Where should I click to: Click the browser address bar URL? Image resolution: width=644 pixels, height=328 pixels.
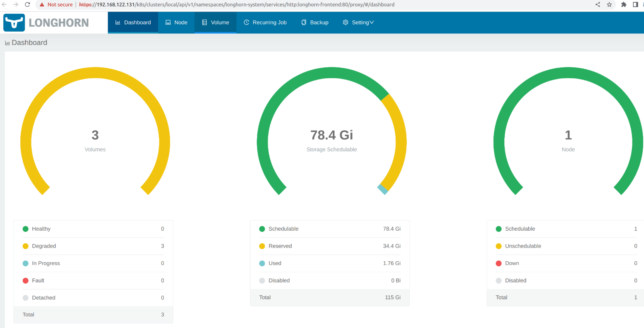point(236,5)
